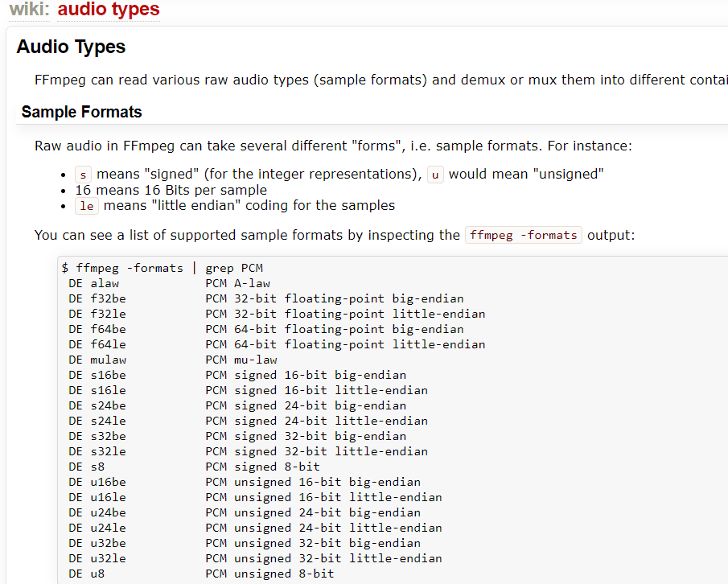
Task: Click the 's16be' format name
Action: (108, 375)
